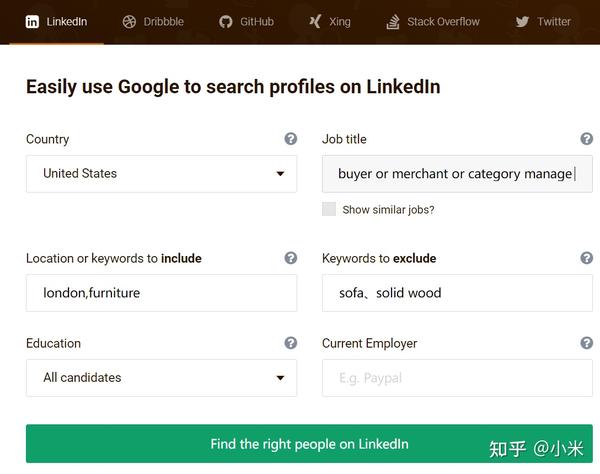Expand the Education dropdown showing All candidates
600x474 pixels.
pyautogui.click(x=161, y=378)
